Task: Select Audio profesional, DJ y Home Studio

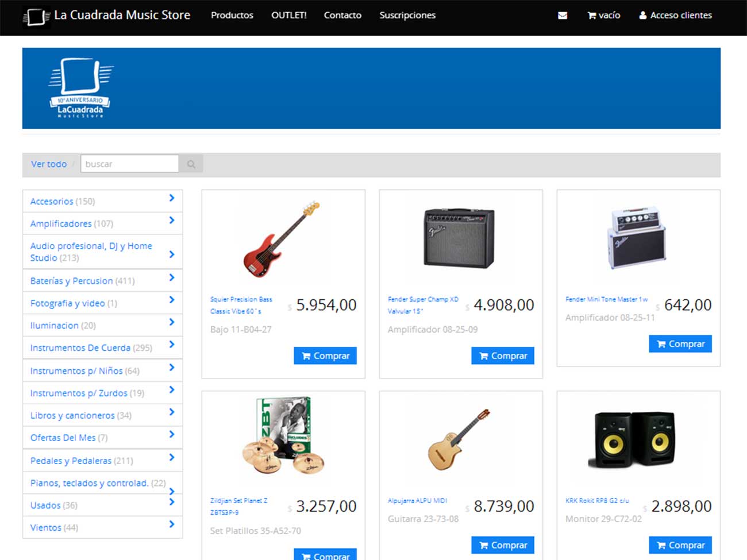Action: [91, 252]
